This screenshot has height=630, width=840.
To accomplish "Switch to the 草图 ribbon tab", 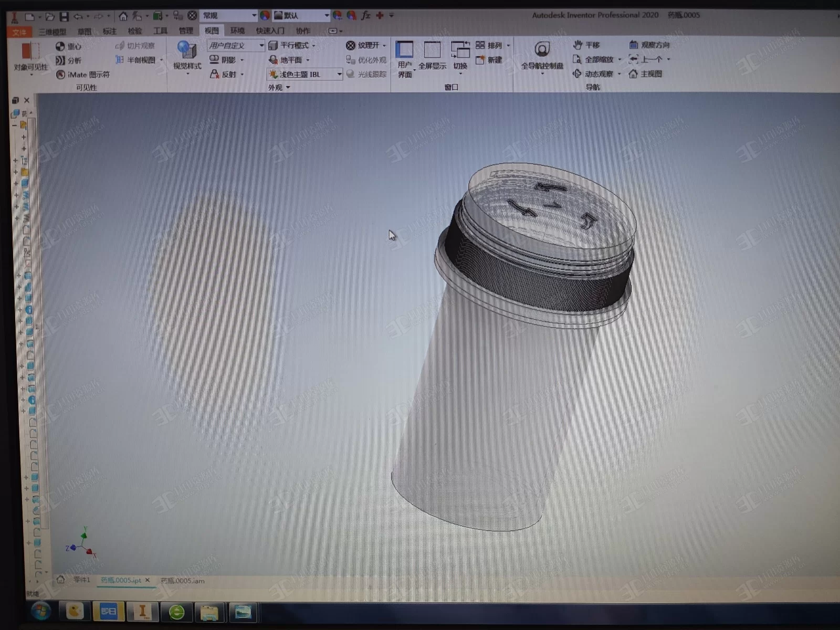I will (x=85, y=31).
